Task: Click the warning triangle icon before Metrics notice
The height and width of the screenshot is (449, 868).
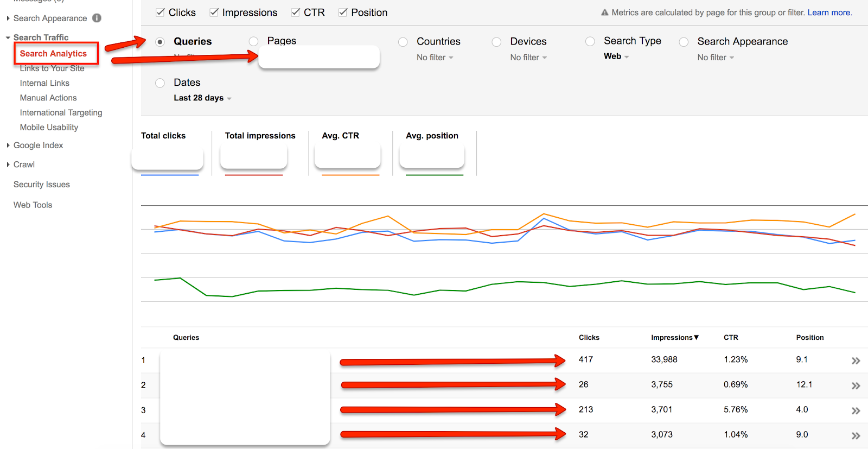Action: tap(604, 12)
